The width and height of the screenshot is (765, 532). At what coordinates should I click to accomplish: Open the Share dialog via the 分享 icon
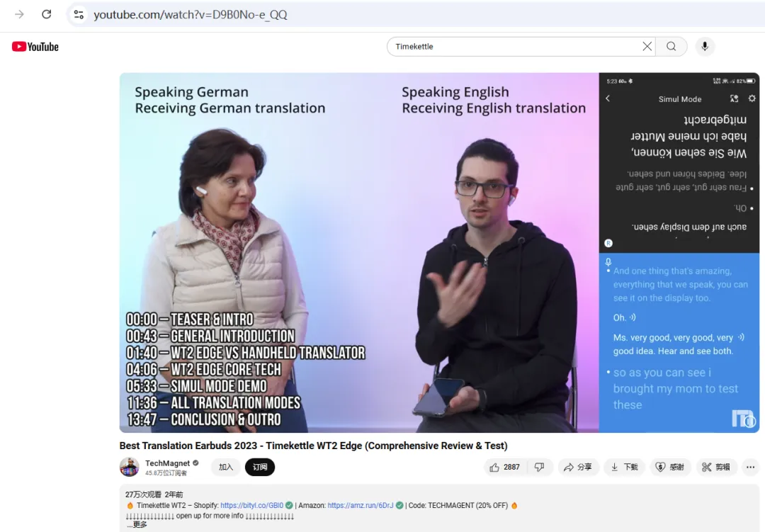click(x=579, y=467)
